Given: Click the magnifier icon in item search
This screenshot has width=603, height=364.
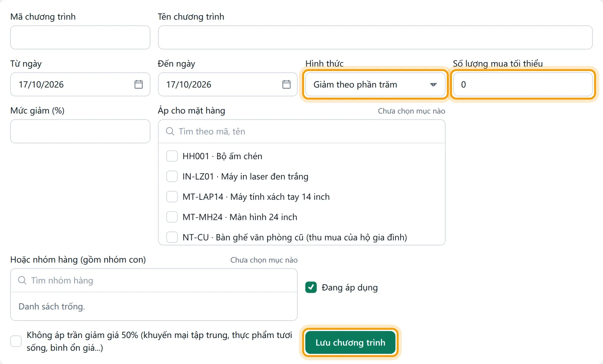Looking at the screenshot, I should pos(170,131).
